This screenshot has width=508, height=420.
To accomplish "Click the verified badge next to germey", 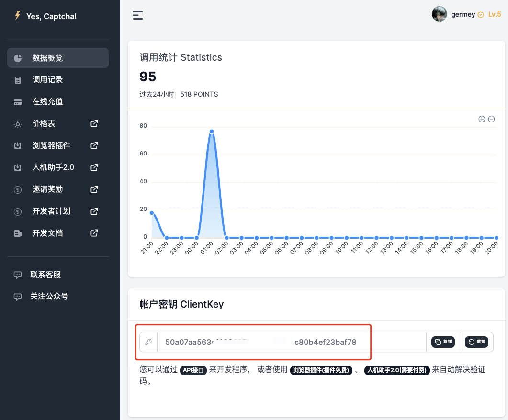I will pos(481,15).
